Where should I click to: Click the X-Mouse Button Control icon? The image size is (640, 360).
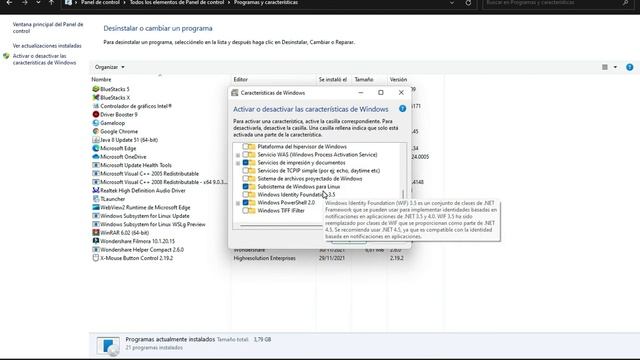(96, 258)
